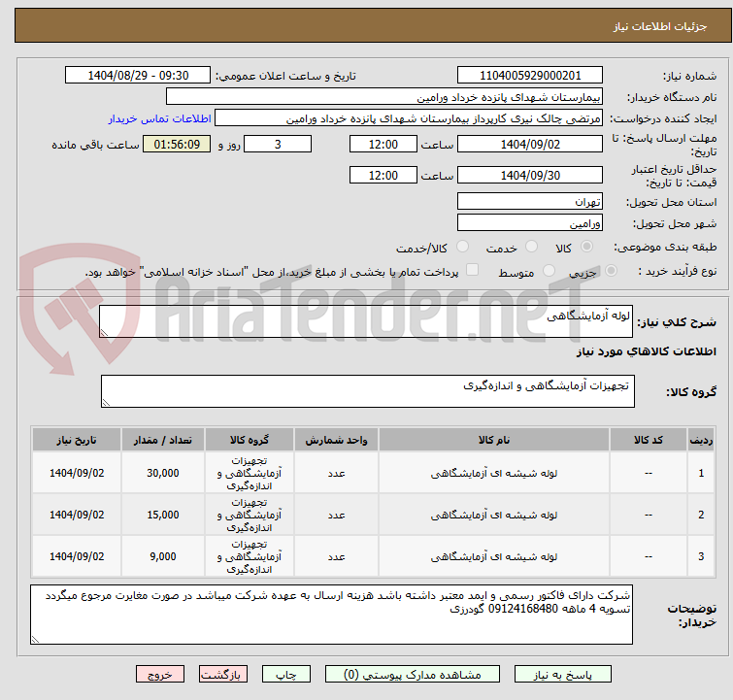Click need date 1404/09/02 in row 3
This screenshot has height=700, width=733.
[77, 556]
